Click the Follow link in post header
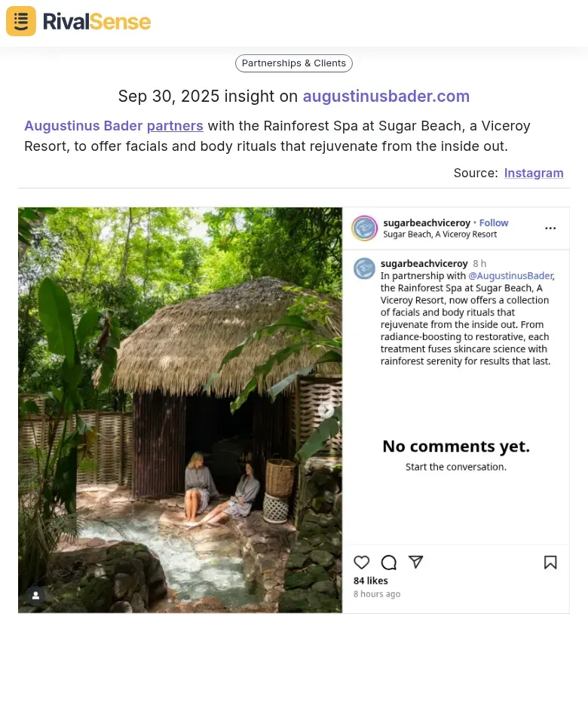This screenshot has height=724, width=588. [494, 223]
